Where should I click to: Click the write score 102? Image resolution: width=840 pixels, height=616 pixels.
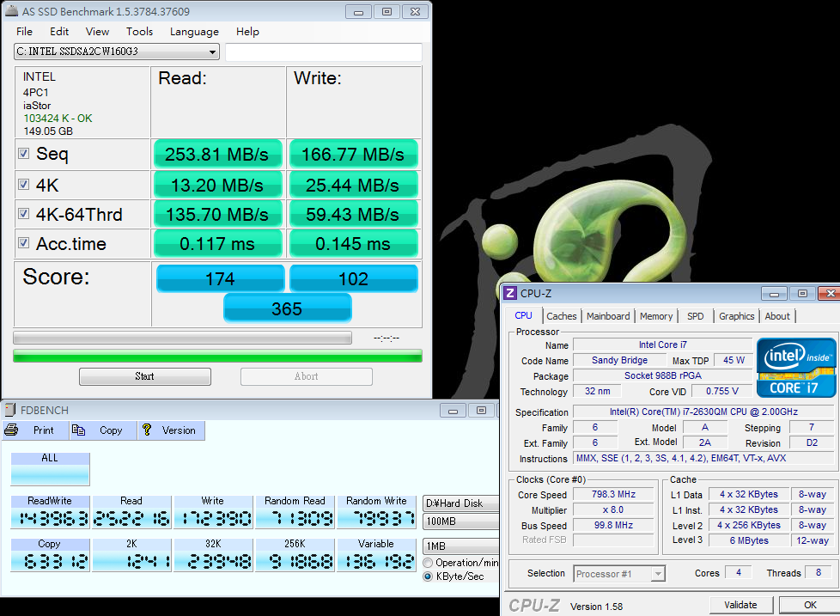pos(354,278)
